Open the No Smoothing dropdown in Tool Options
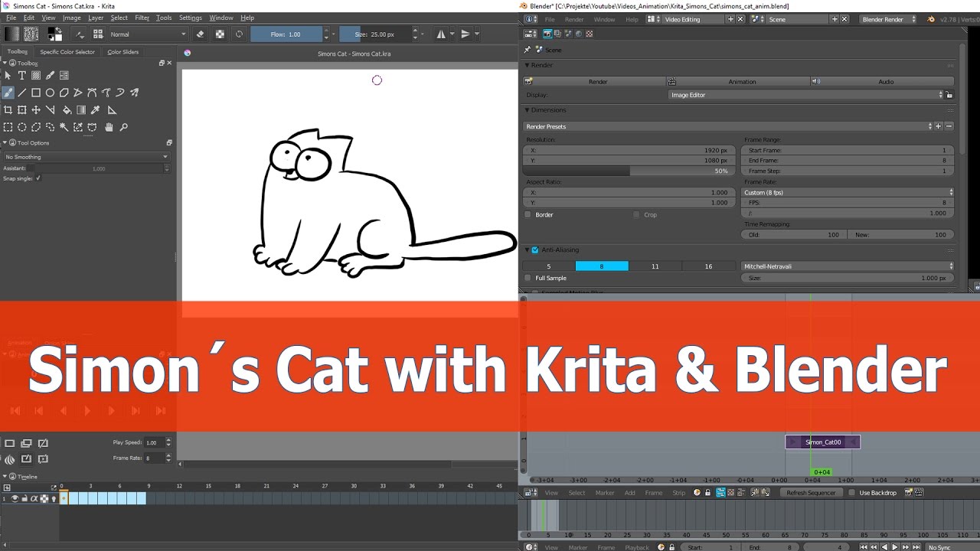Screen dimensions: 980x551 pyautogui.click(x=86, y=157)
